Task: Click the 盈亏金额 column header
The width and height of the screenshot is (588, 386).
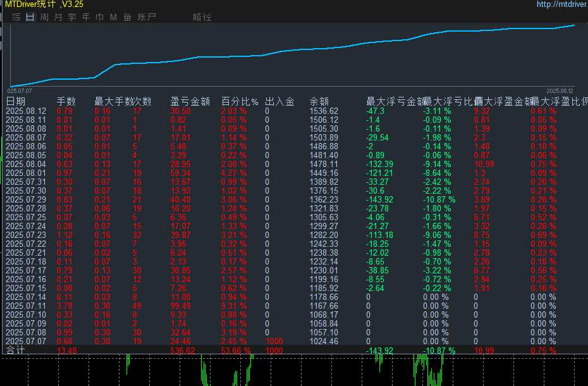Action: tap(190, 101)
